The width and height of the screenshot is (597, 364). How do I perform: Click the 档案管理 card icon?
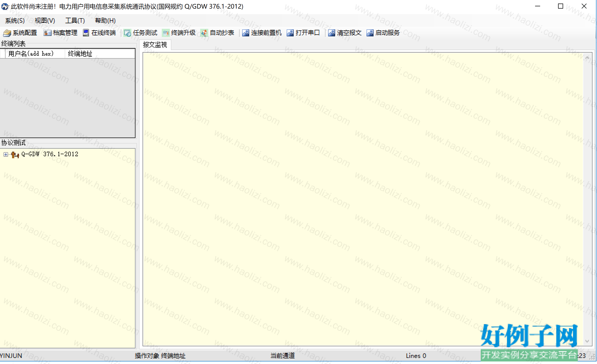pos(47,33)
